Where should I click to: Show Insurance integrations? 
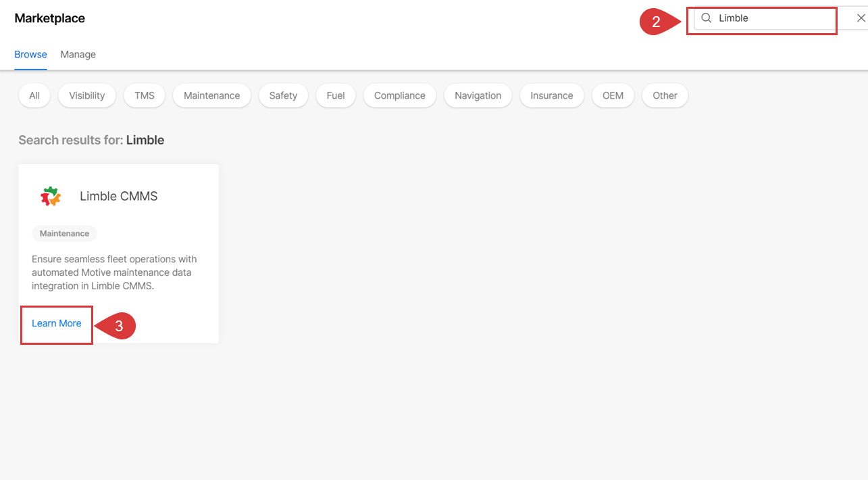click(x=552, y=95)
